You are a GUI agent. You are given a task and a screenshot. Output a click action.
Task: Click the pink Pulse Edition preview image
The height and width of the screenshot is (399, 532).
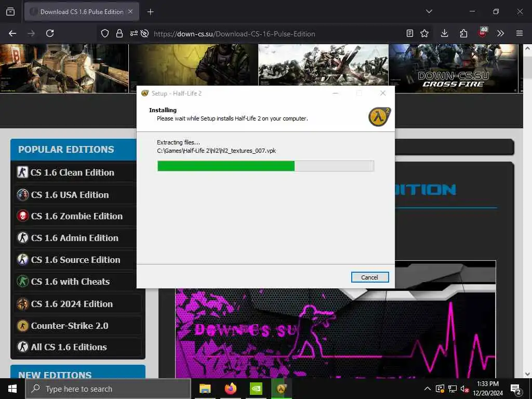(335, 332)
